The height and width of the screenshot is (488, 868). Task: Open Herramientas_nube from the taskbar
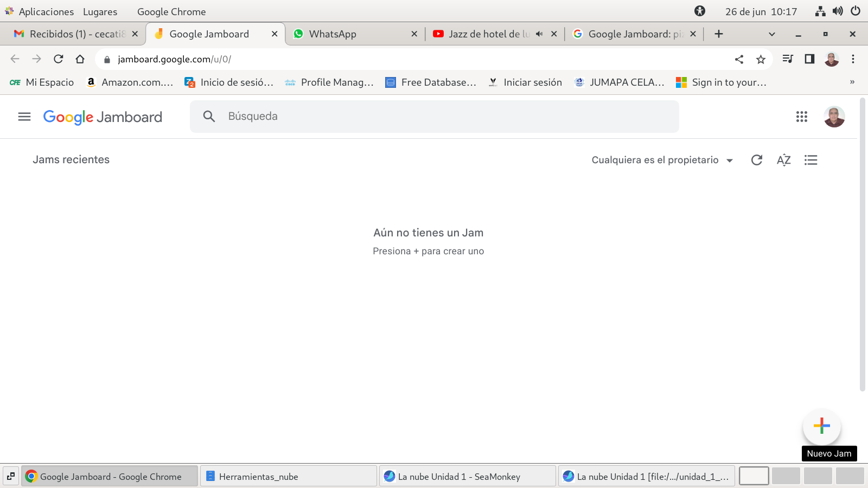[x=258, y=477]
